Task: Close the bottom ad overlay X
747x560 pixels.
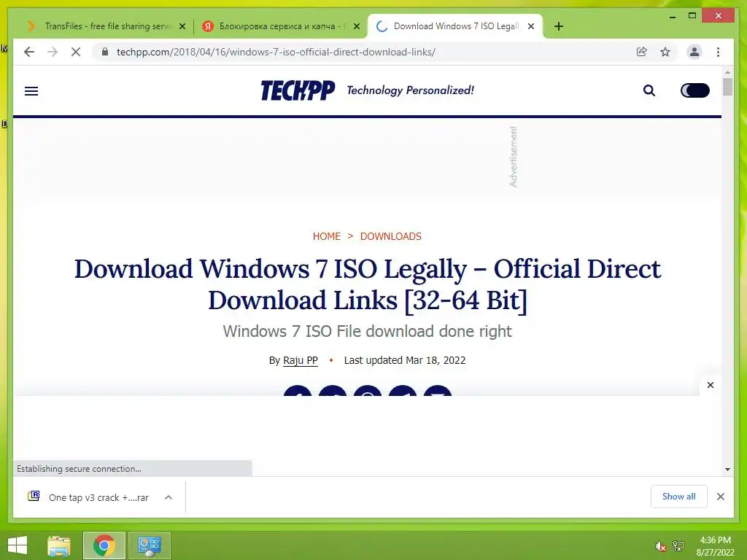Action: click(711, 385)
